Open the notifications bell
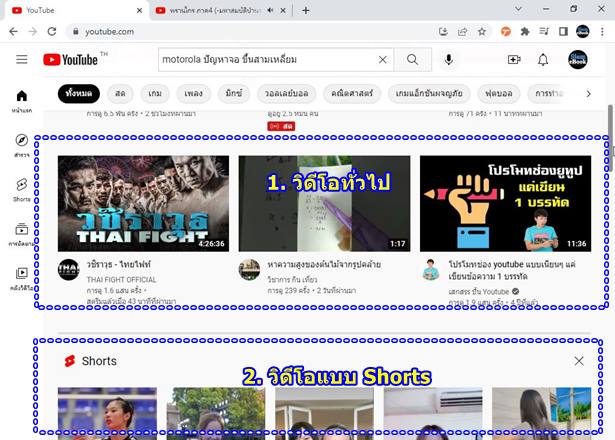 click(543, 60)
